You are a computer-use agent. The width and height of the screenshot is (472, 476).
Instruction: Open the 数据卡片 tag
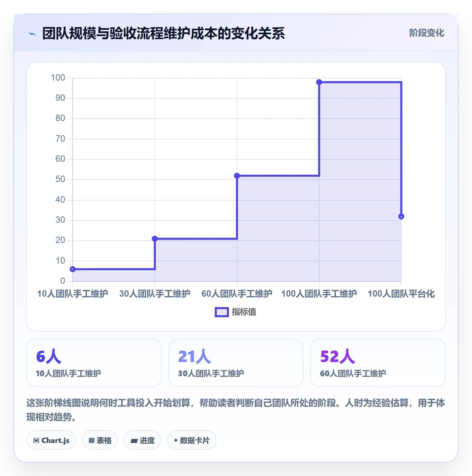tap(191, 440)
